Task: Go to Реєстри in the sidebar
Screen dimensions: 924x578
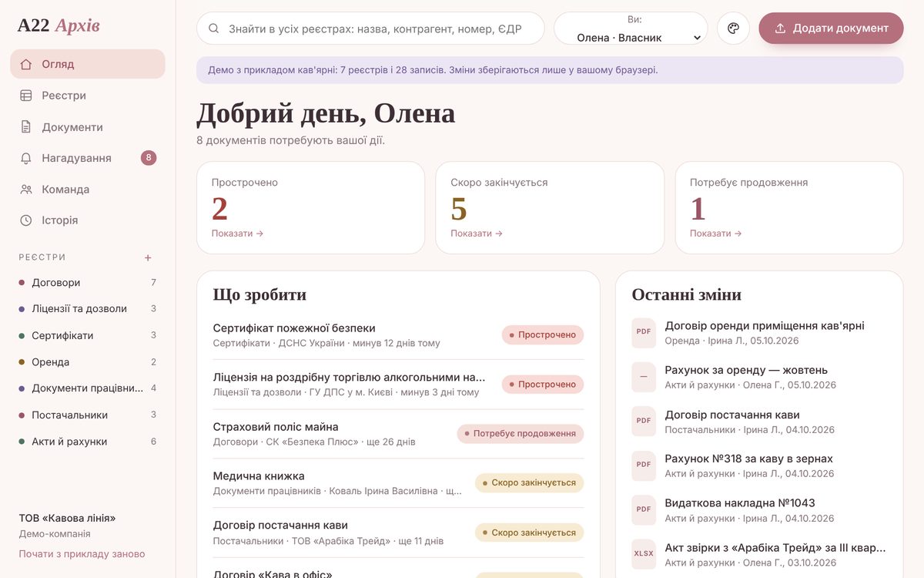Action: coord(88,96)
